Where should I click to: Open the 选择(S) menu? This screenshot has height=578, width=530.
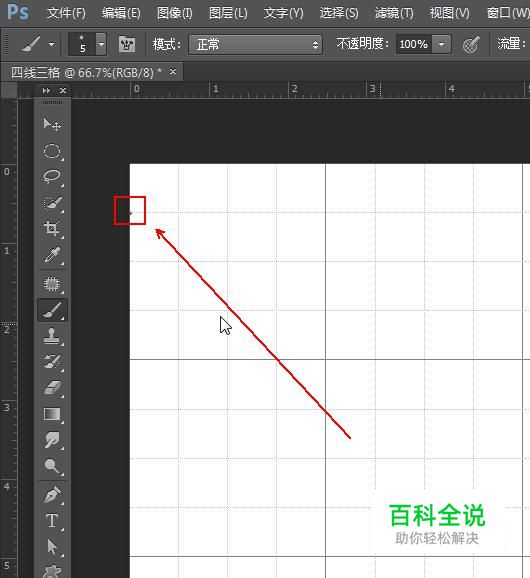[x=339, y=13]
